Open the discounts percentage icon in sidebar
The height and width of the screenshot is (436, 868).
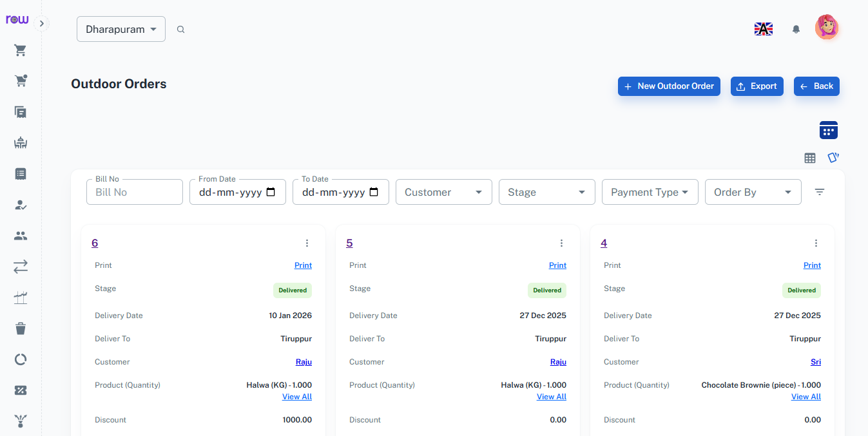pyautogui.click(x=20, y=390)
